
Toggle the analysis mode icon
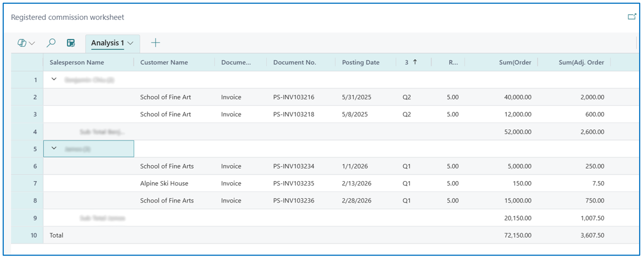point(71,43)
